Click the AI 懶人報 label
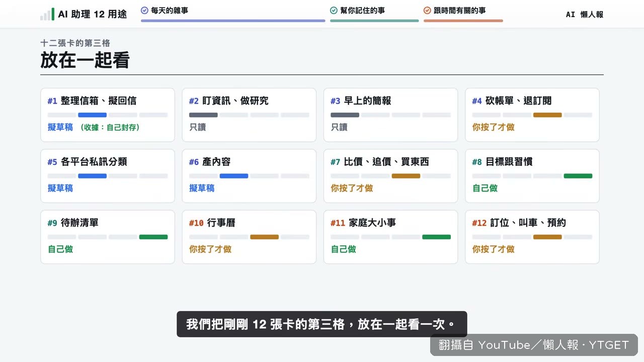Image resolution: width=644 pixels, height=362 pixels. 585,15
